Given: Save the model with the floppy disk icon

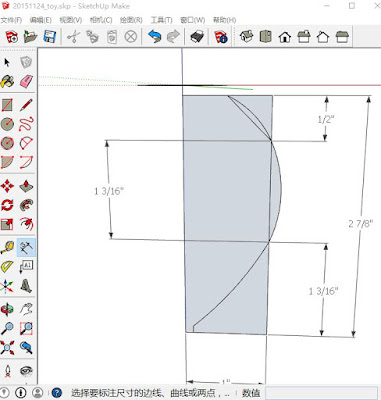Looking at the screenshot, I should coord(50,36).
